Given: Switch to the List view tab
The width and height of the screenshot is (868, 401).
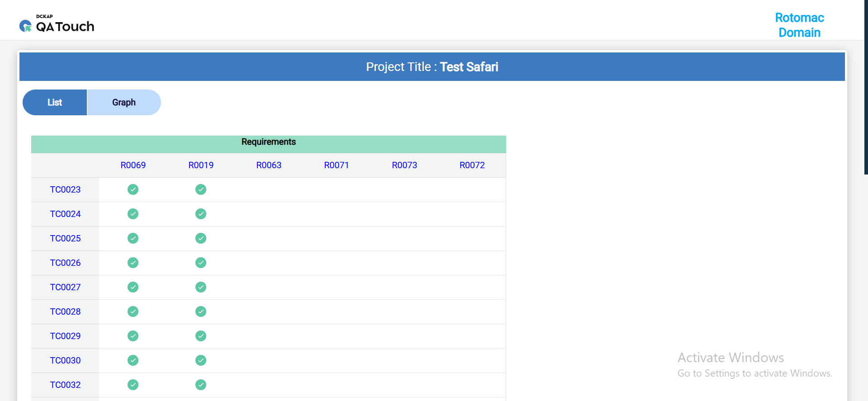Looking at the screenshot, I should point(55,103).
